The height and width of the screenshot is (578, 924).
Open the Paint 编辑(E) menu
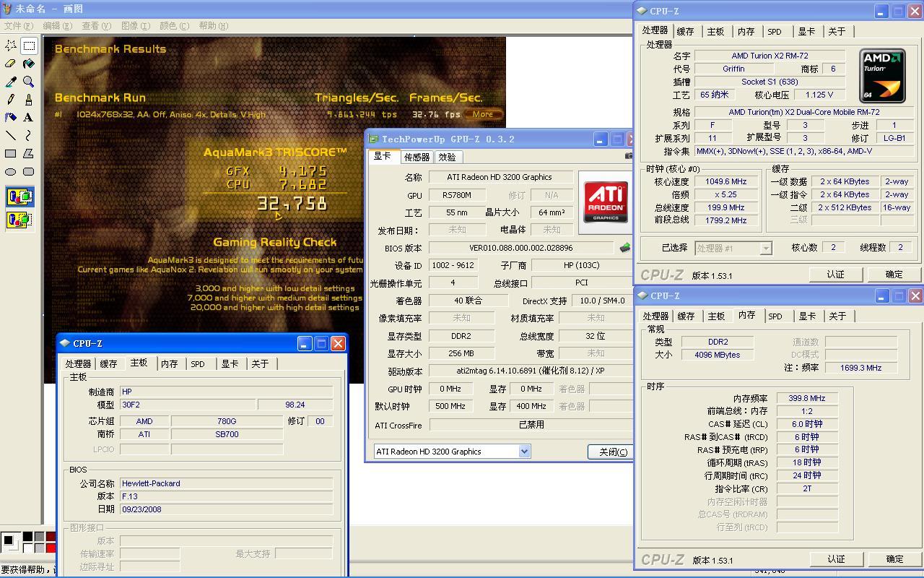[x=58, y=25]
